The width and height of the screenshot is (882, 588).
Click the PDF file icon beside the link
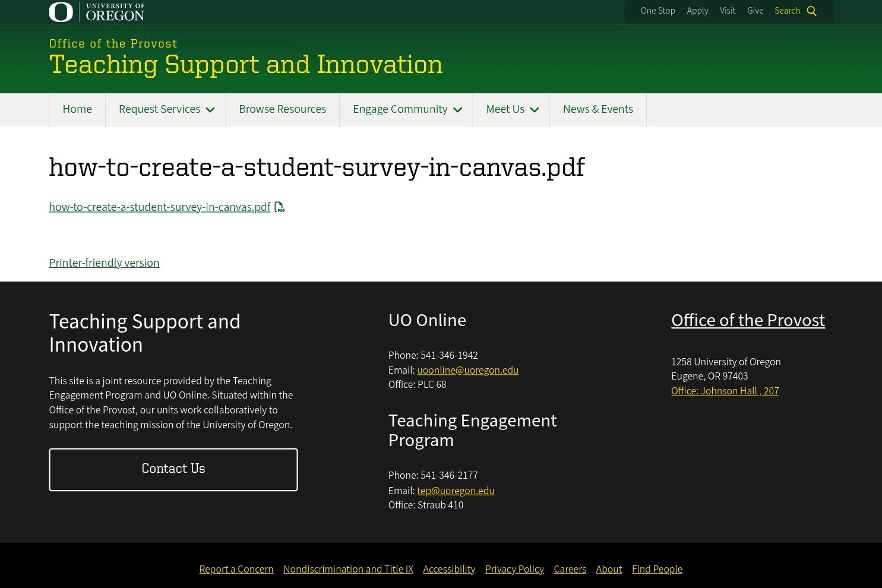[x=279, y=207]
